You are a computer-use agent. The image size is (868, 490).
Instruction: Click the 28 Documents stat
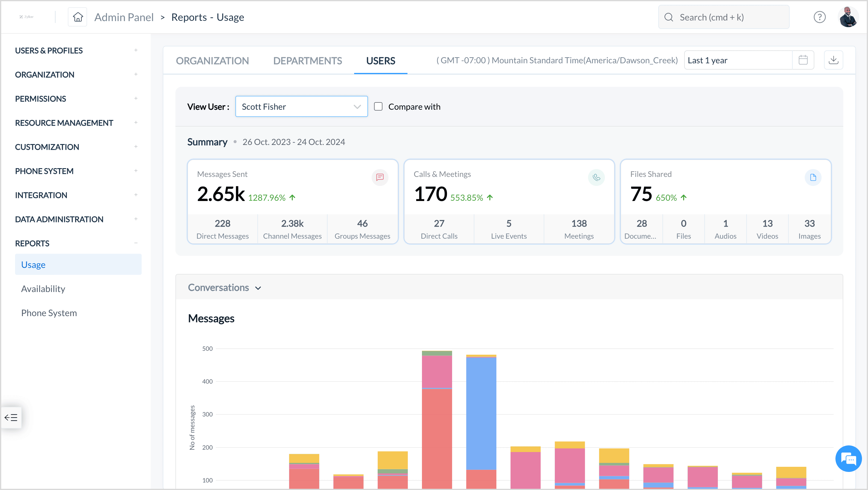pyautogui.click(x=641, y=229)
